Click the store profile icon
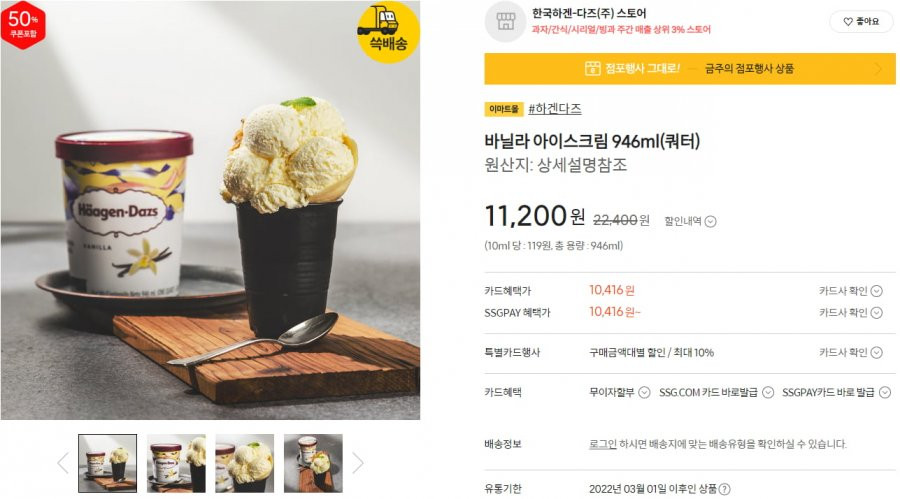This screenshot has width=900, height=499. (x=505, y=21)
